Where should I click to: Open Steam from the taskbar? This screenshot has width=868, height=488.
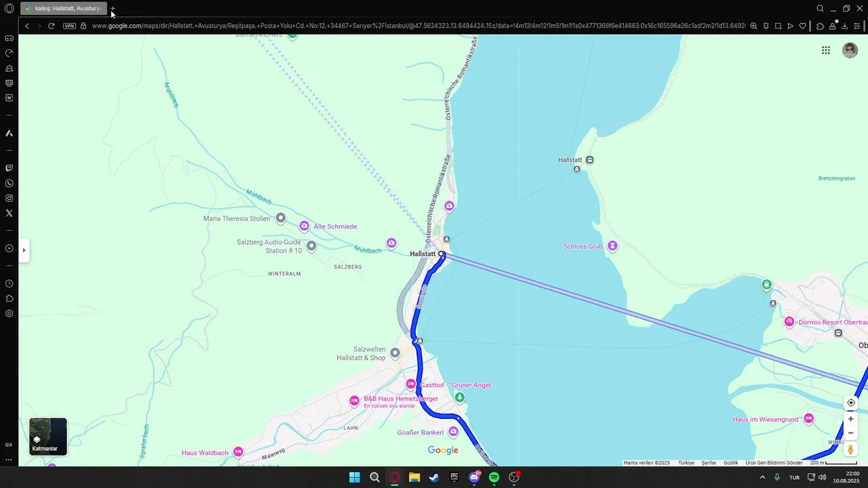pyautogui.click(x=434, y=477)
